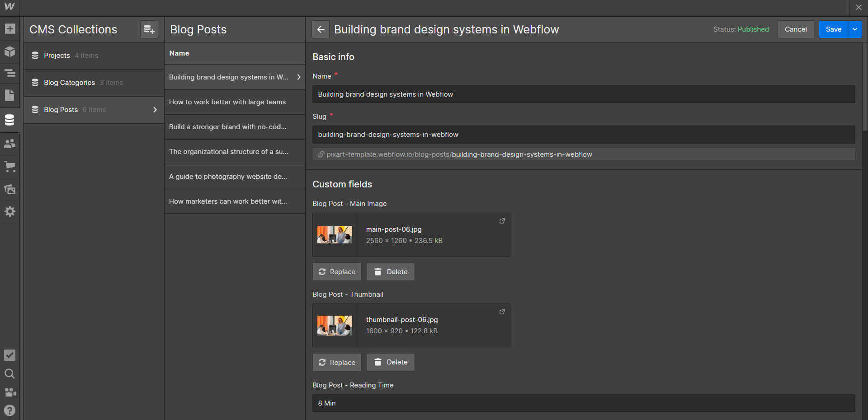Replace the Blog Post thumbnail image
868x420 pixels.
tap(336, 362)
